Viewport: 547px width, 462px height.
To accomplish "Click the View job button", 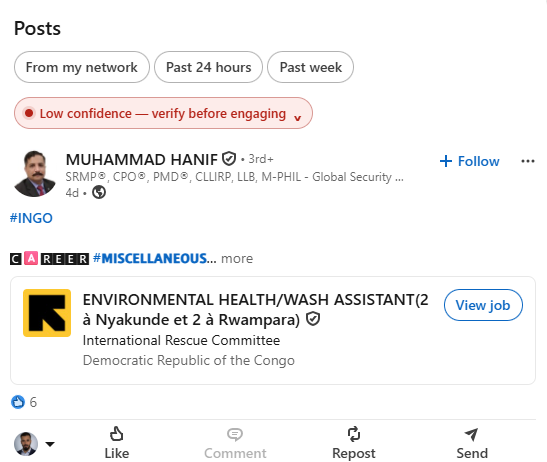I will 483,305.
